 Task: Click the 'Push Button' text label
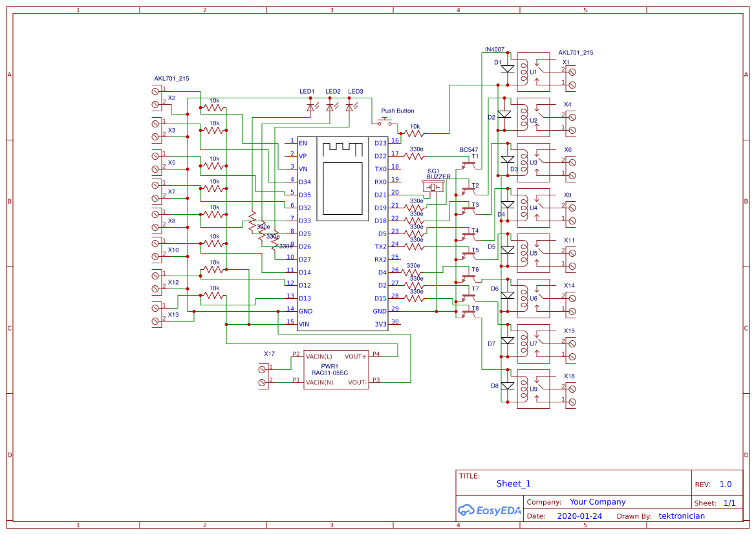(x=398, y=111)
